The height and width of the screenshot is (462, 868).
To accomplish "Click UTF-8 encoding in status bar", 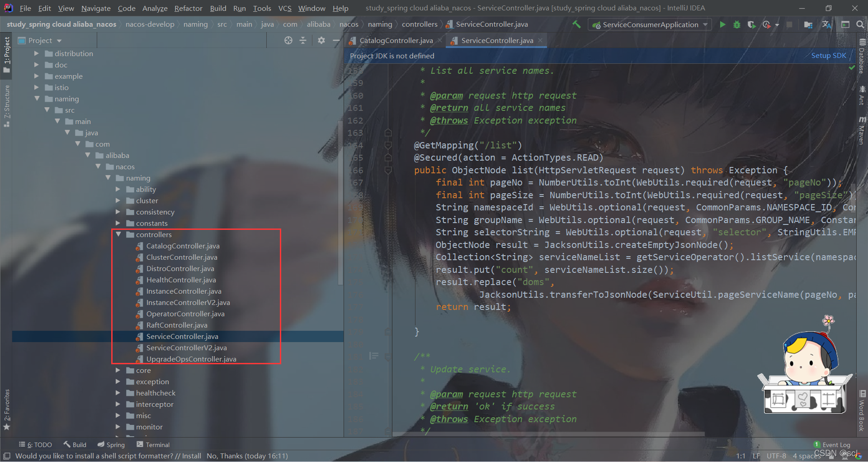I will [x=776, y=456].
